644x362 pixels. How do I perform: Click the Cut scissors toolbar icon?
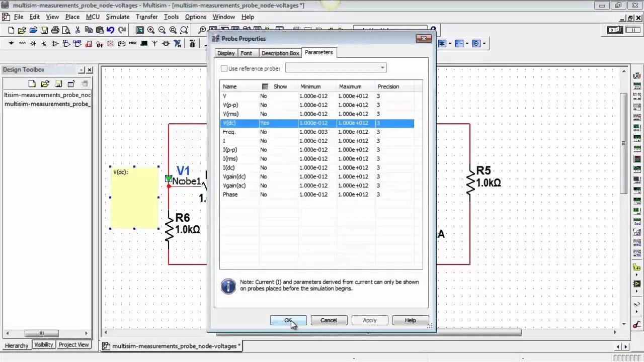77,30
